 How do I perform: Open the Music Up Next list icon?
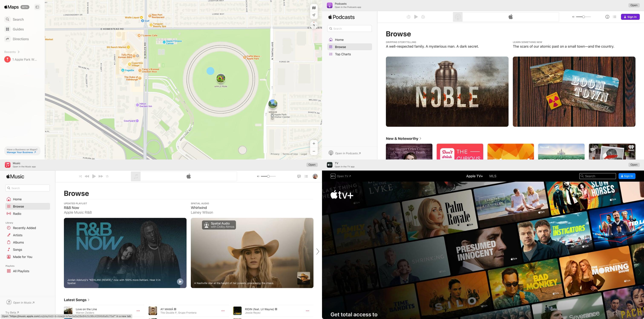pos(306,176)
